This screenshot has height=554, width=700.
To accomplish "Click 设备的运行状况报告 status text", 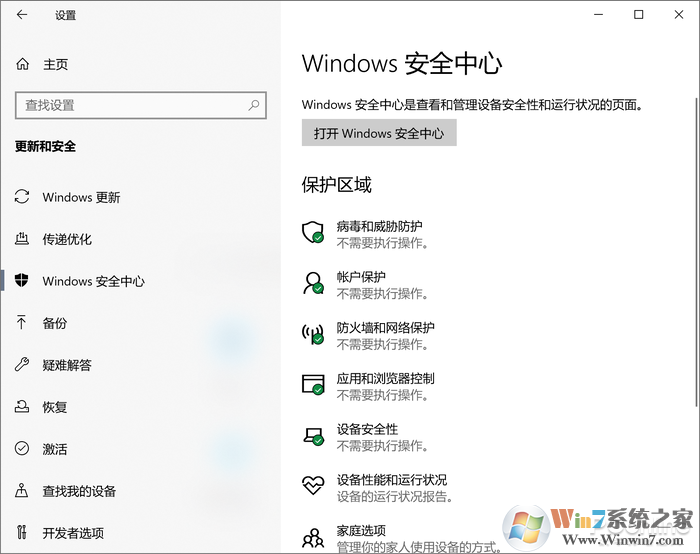I will (x=395, y=496).
